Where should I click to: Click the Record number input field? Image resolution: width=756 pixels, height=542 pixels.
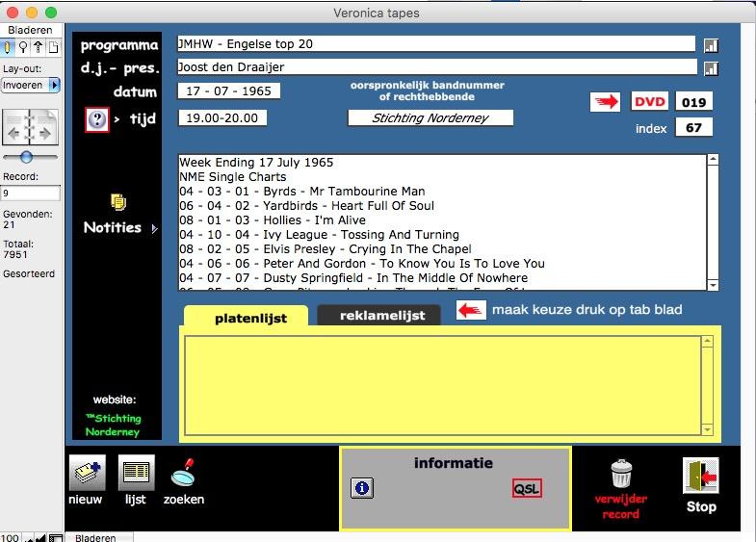pyautogui.click(x=30, y=194)
